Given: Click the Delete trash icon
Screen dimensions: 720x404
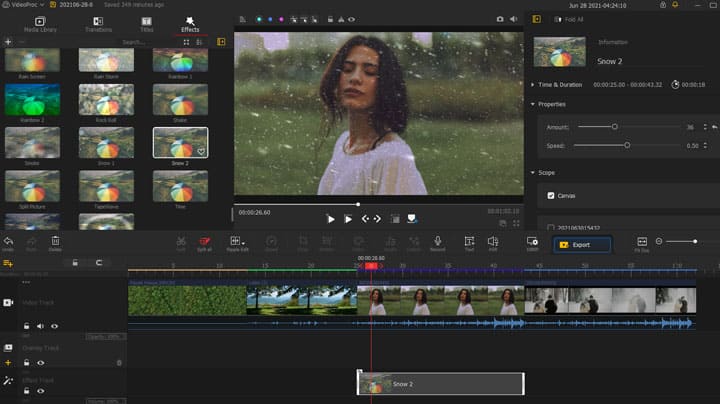Looking at the screenshot, I should click(55, 241).
